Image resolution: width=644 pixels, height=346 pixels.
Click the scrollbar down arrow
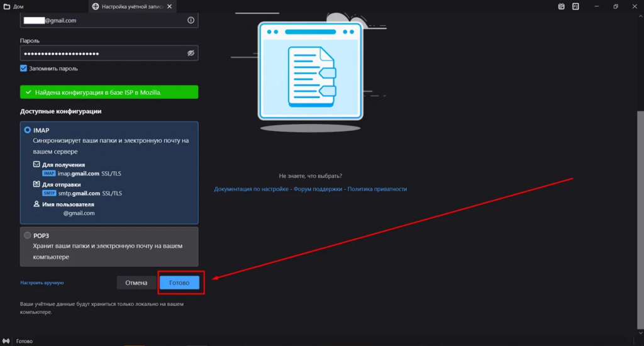640,333
